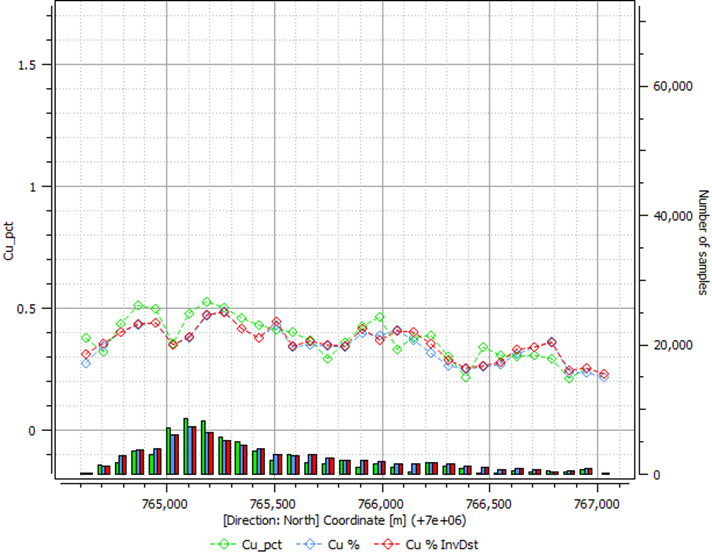Click the 766,500 x-axis tick label
The width and height of the screenshot is (712, 555).
(489, 504)
